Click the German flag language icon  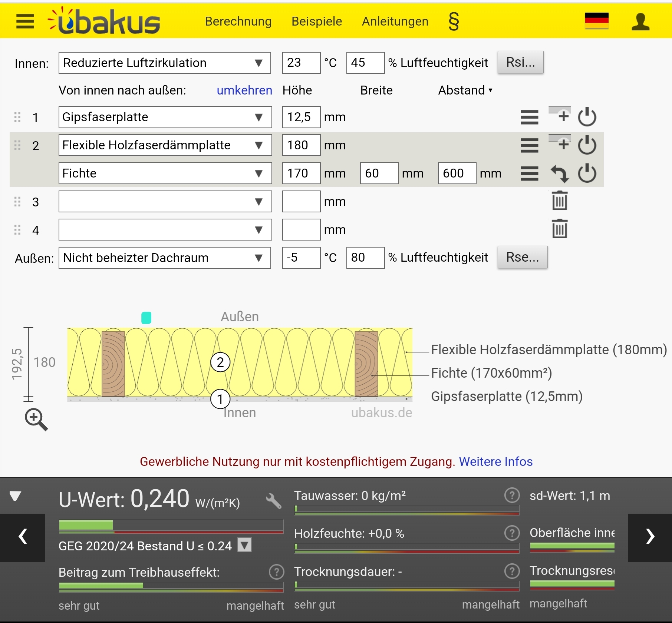point(596,21)
